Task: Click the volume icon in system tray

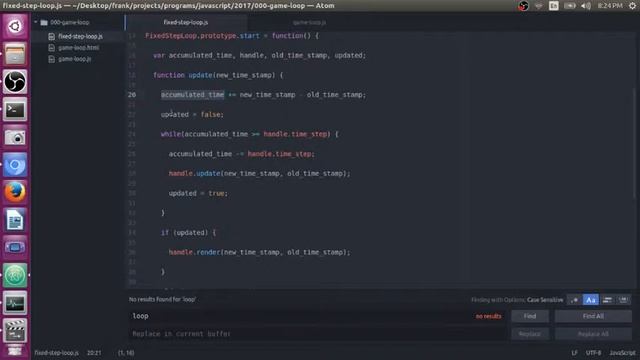Action: (x=586, y=6)
